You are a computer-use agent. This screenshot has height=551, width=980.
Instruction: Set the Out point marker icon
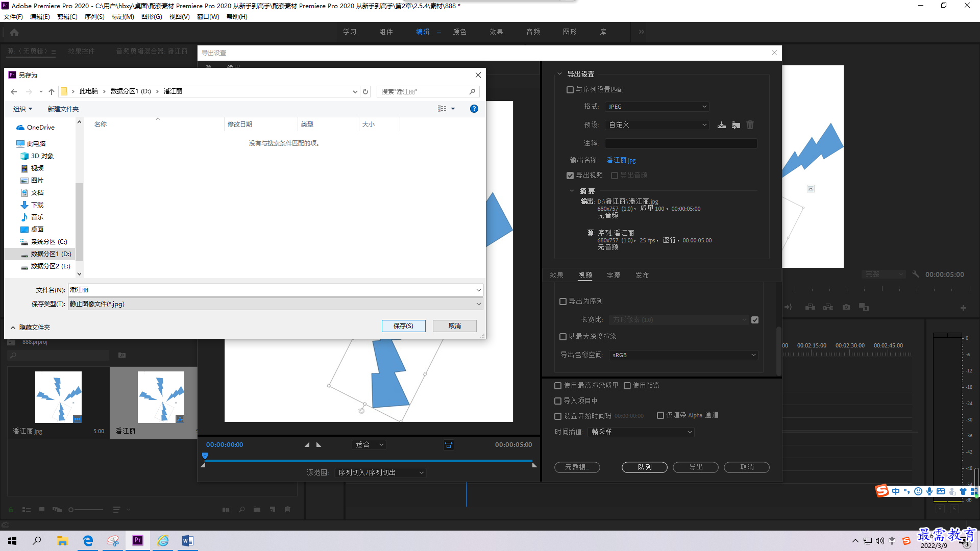click(319, 445)
